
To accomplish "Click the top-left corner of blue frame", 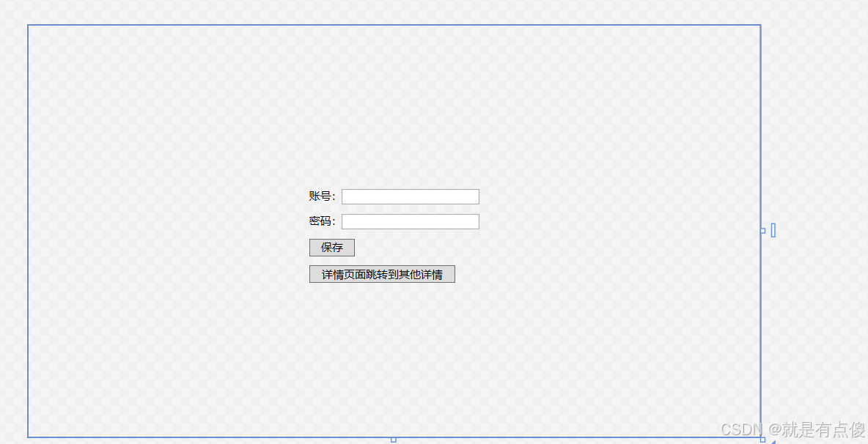I will point(28,25).
